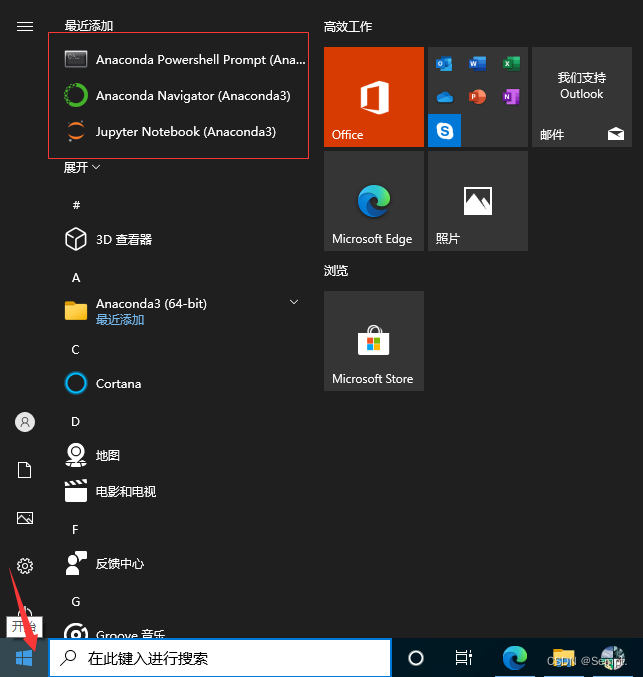Open the Documents sidebar icon
The height and width of the screenshot is (677, 643).
(x=25, y=470)
